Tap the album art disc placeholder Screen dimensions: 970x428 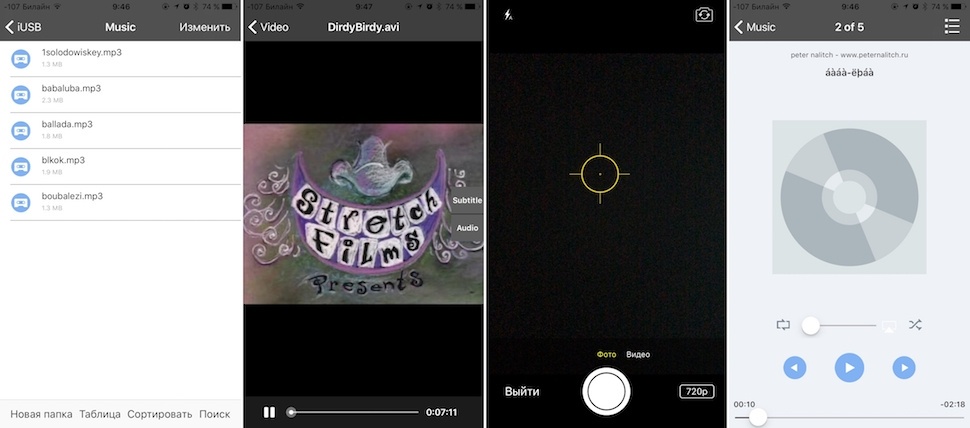(849, 197)
